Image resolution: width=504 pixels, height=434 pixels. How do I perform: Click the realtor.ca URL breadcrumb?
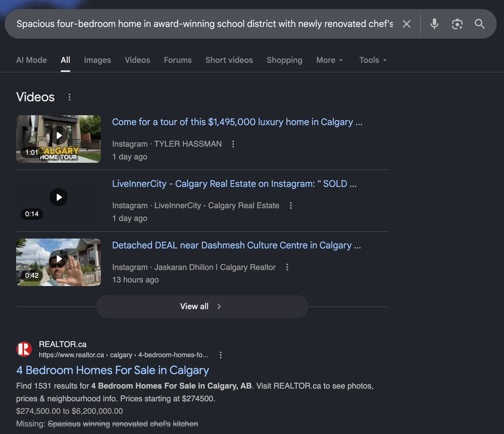(123, 355)
